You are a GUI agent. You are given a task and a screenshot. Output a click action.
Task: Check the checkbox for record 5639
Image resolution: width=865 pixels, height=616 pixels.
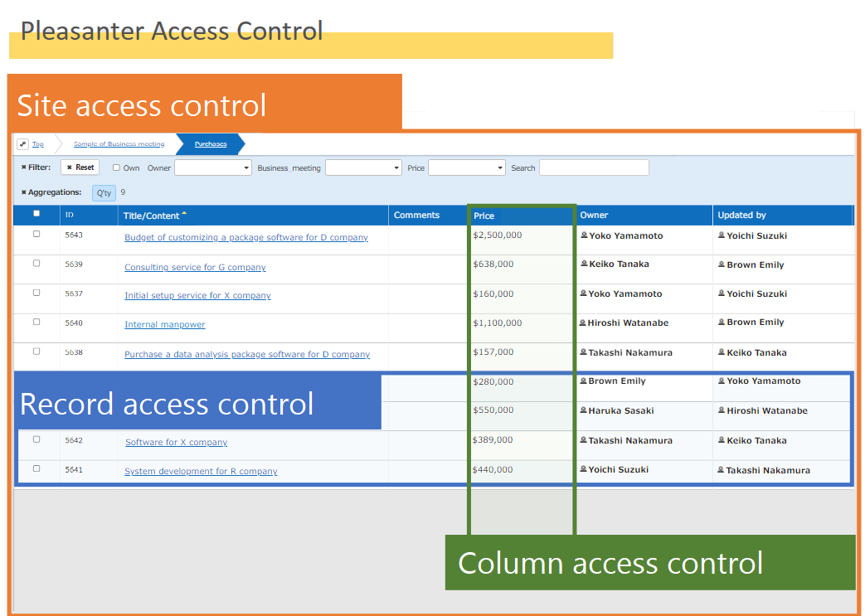pyautogui.click(x=36, y=263)
